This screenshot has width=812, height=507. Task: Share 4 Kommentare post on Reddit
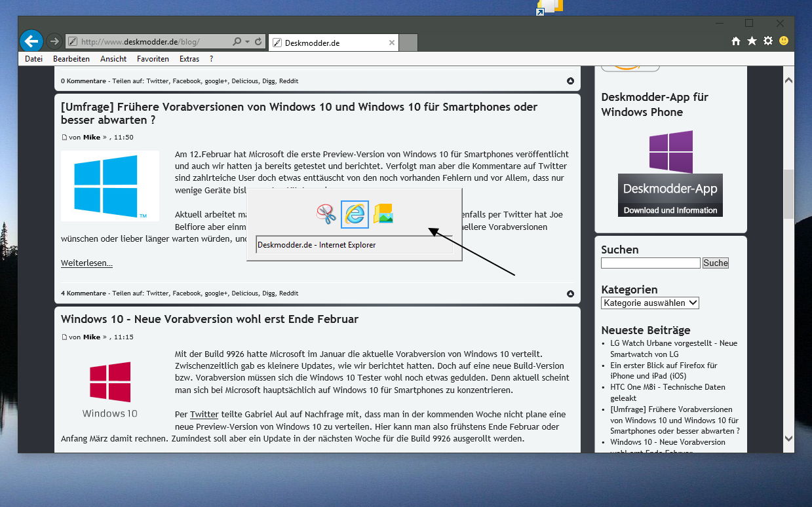pos(288,293)
